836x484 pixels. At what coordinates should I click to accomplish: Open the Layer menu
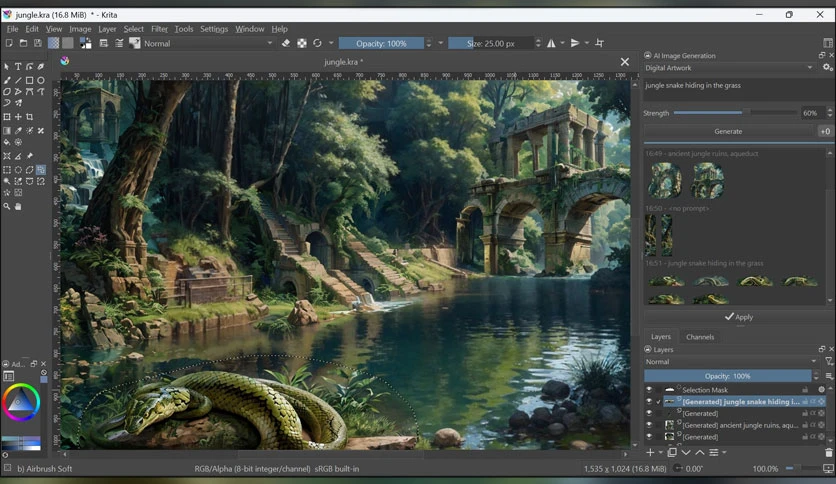tap(107, 29)
